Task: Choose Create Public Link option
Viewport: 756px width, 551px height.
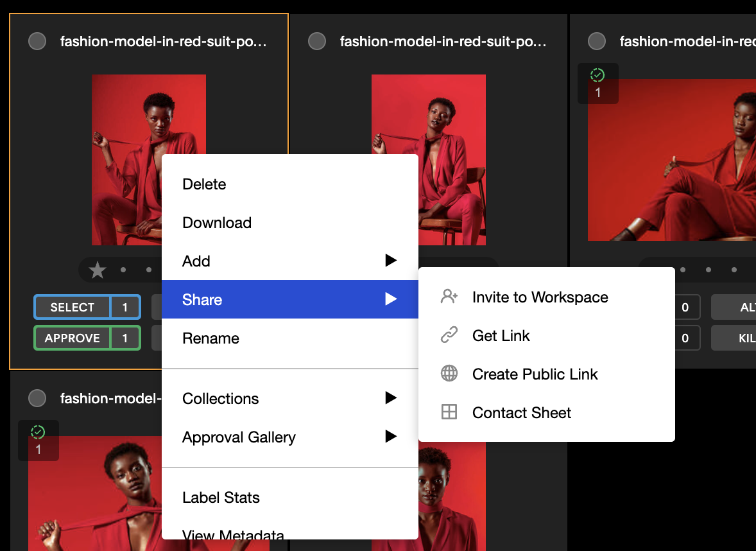Action: (546, 374)
